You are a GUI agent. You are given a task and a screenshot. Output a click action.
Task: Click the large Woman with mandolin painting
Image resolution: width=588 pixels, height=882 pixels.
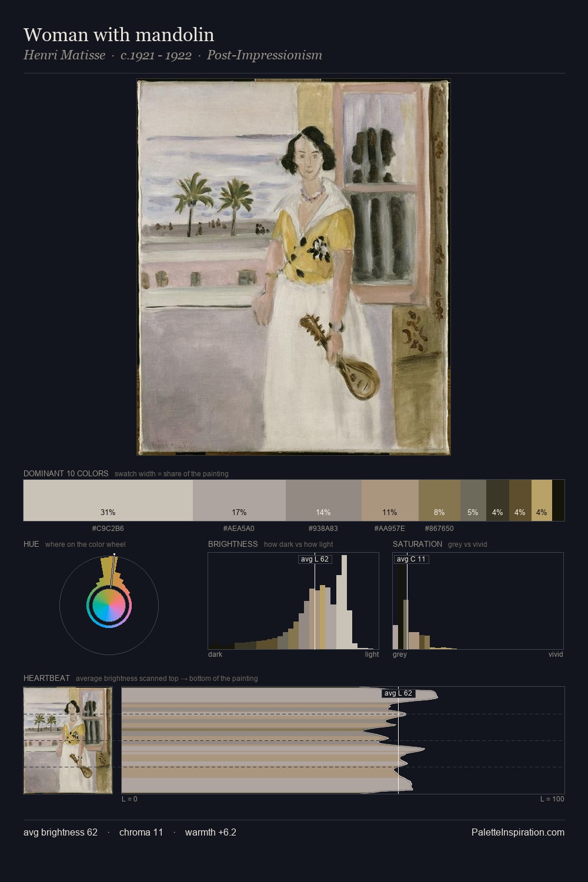coord(293,267)
